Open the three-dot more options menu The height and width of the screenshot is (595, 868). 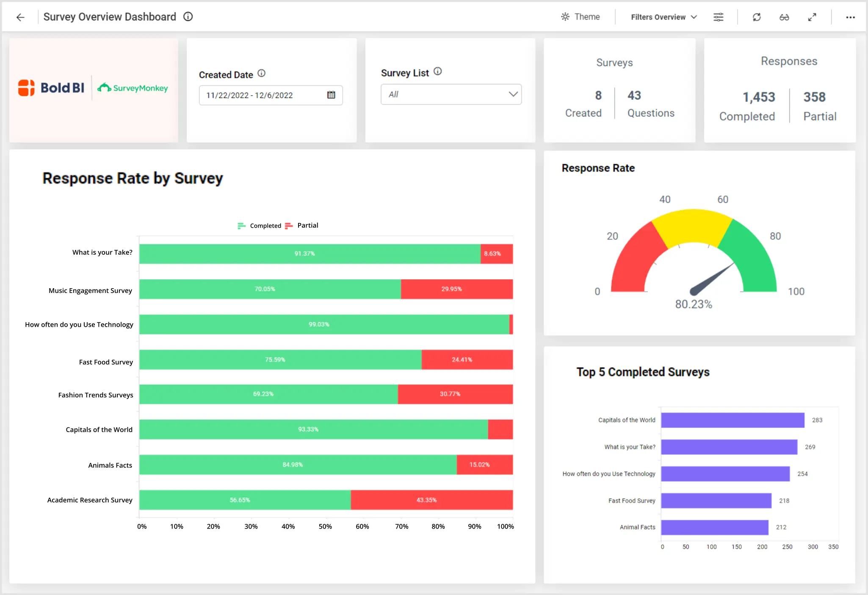850,17
